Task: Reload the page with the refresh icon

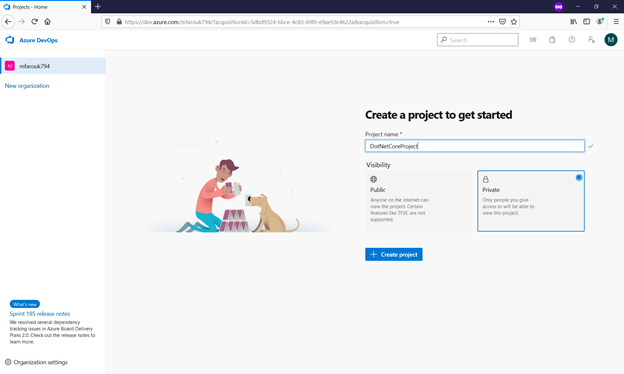Action: 35,21
